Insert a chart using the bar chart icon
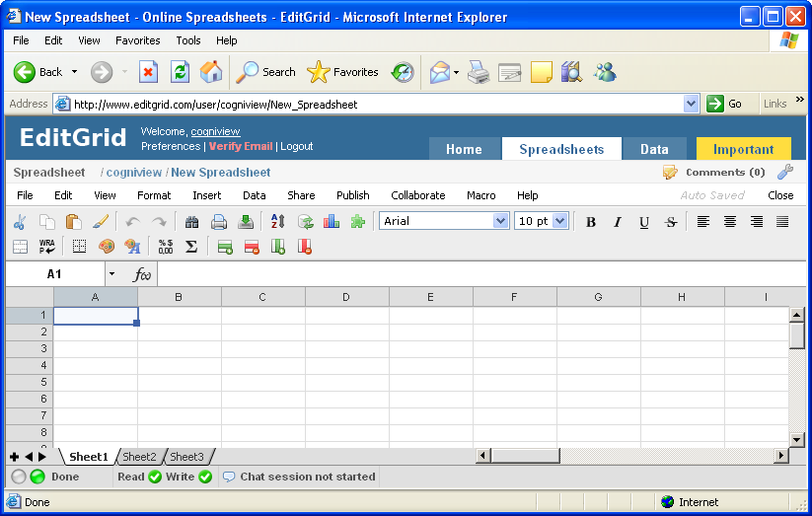This screenshot has width=812, height=516. 332,222
